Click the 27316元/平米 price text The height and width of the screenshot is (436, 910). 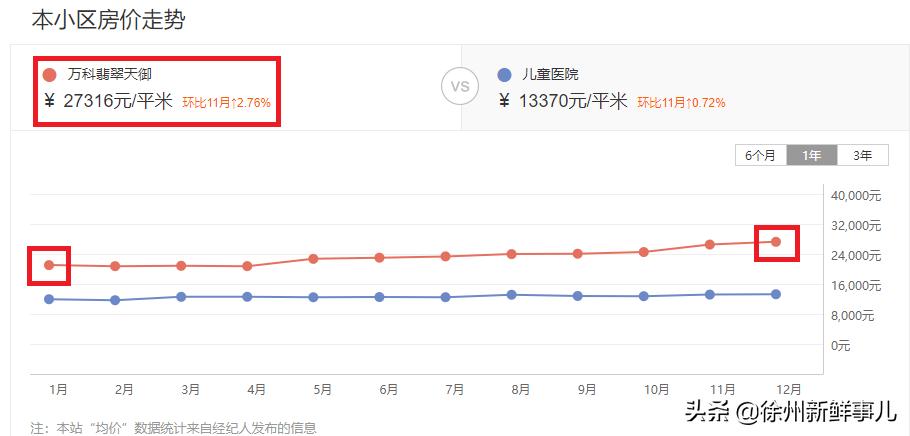[x=117, y=101]
